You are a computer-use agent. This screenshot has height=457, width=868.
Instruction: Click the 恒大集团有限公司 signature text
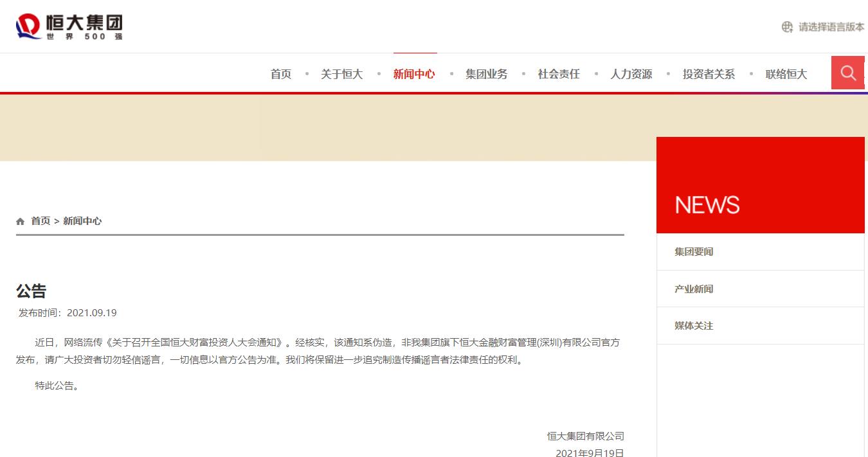pos(586,436)
